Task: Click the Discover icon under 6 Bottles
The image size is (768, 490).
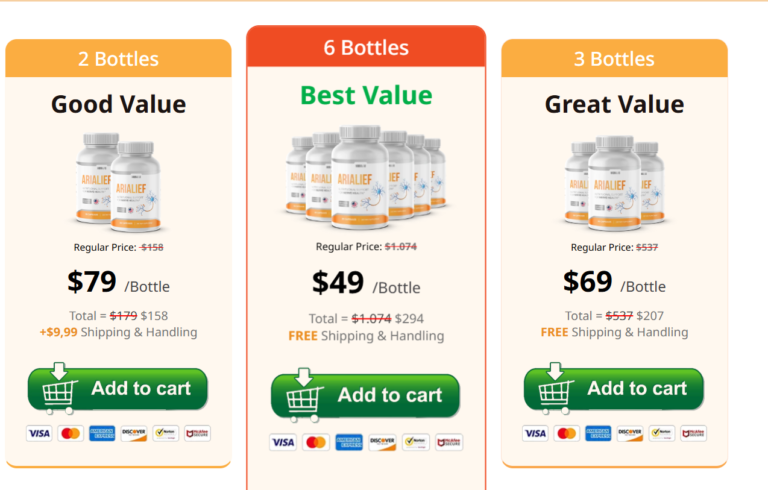Action: point(382,442)
